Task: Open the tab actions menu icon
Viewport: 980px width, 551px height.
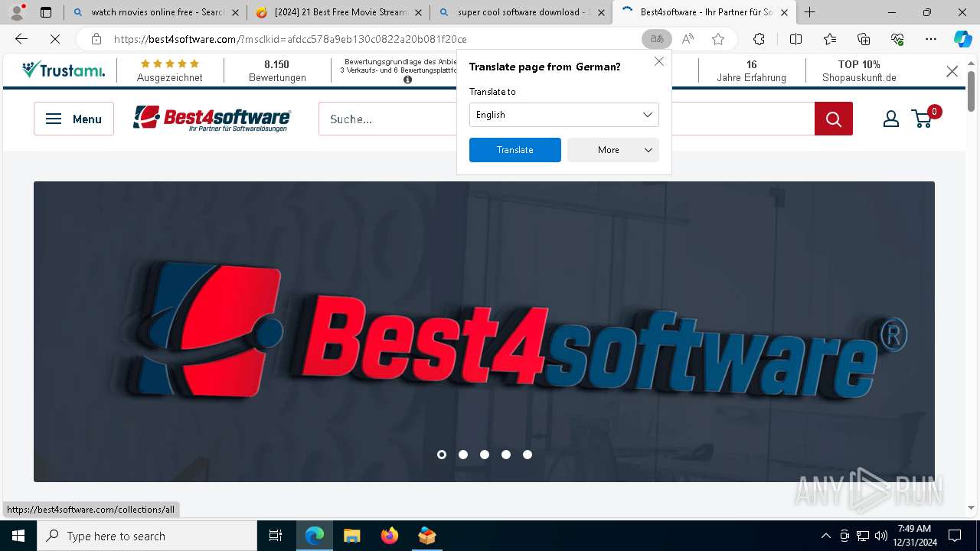Action: (x=46, y=12)
